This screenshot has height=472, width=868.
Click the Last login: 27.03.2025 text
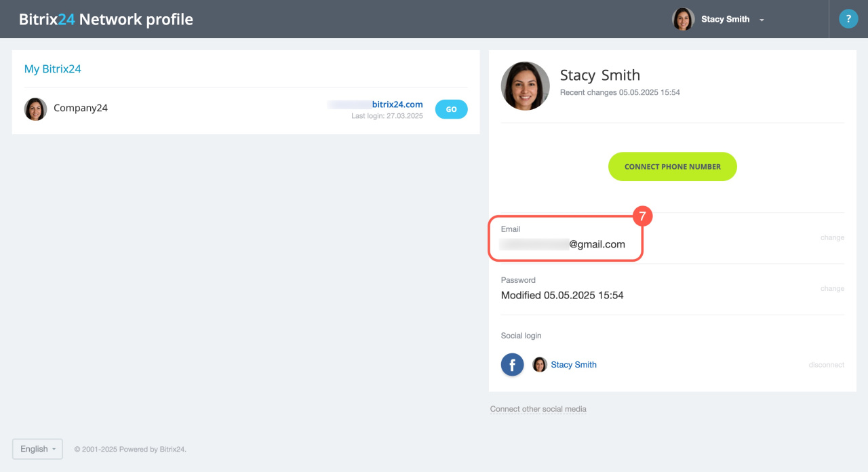click(387, 116)
